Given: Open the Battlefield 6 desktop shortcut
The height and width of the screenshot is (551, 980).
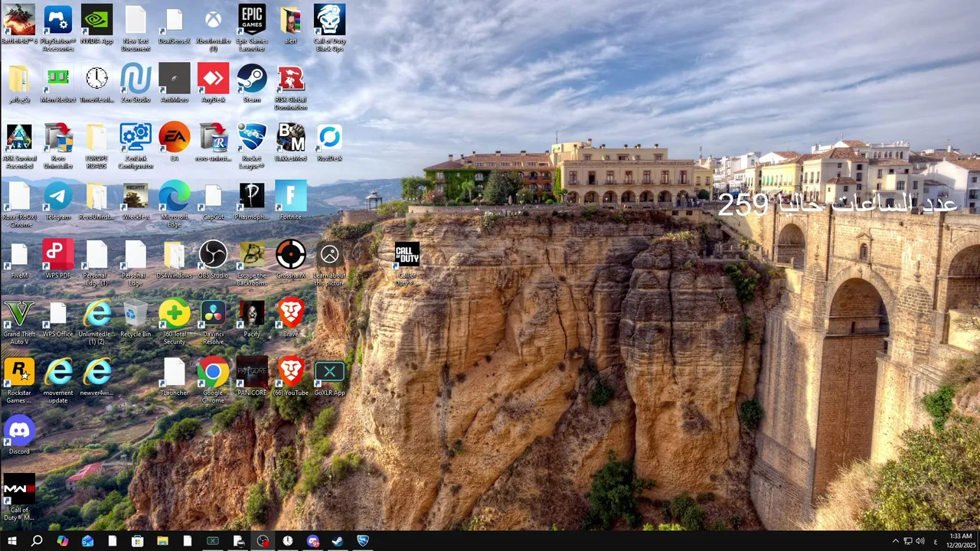Looking at the screenshot, I should 19,24.
